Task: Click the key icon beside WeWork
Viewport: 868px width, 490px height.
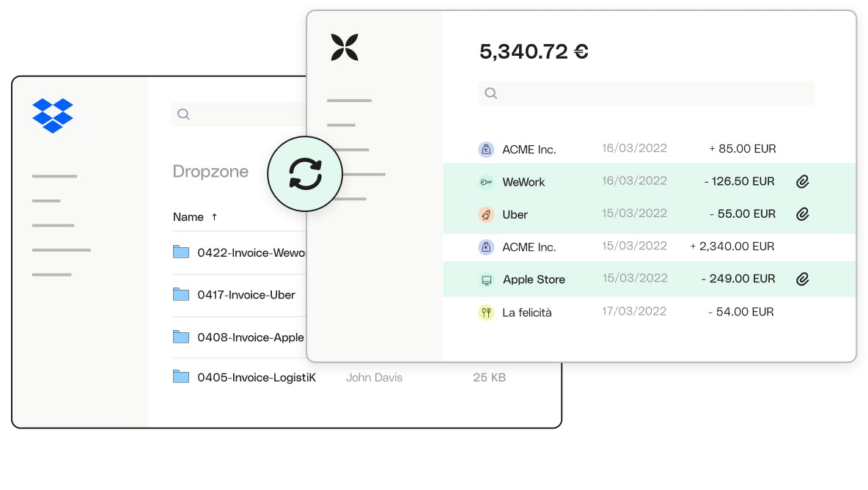Action: [x=486, y=182]
